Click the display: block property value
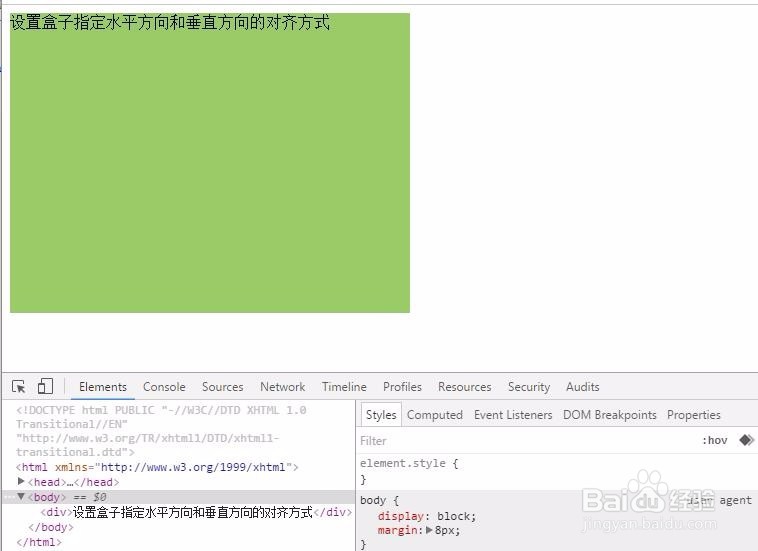758x551 pixels. [455, 516]
